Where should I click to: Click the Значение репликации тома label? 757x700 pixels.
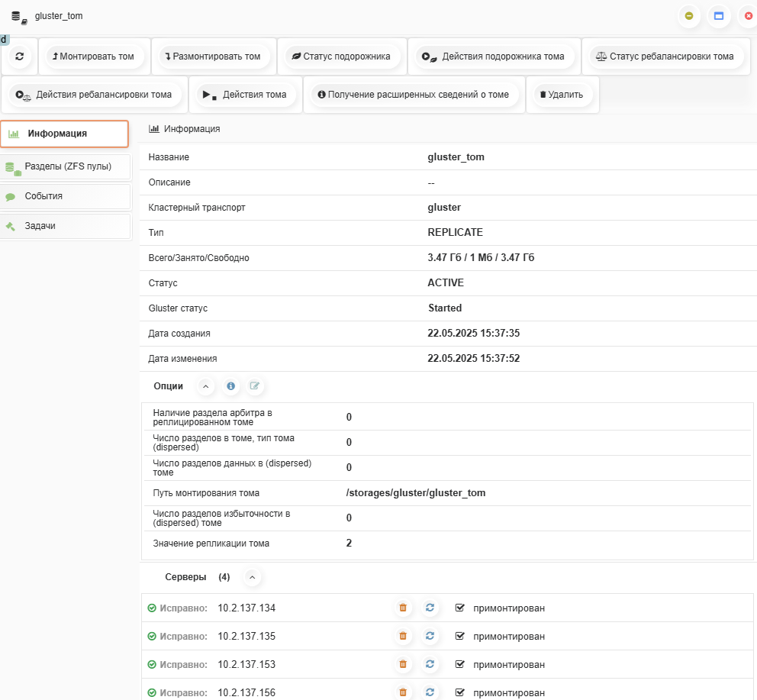[x=211, y=543]
